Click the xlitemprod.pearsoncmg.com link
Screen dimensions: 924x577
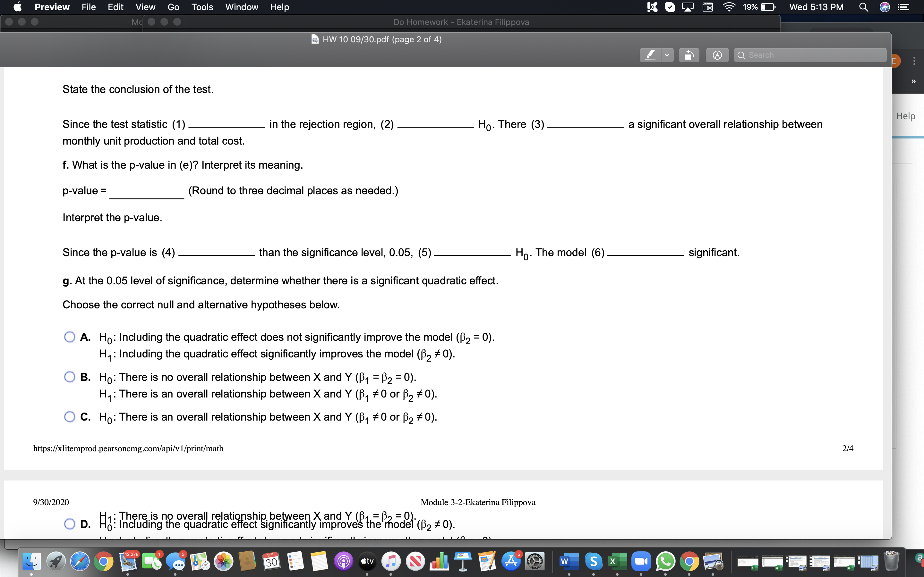click(x=128, y=448)
